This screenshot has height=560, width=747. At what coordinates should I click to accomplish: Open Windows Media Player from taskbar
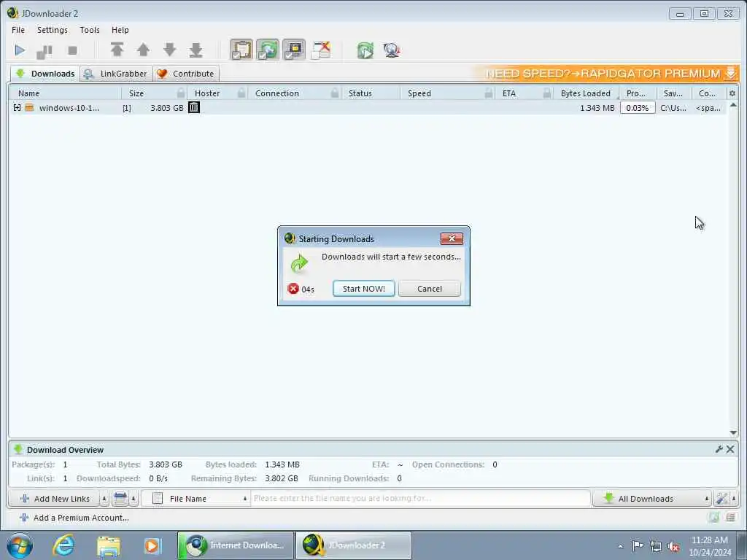(152, 545)
